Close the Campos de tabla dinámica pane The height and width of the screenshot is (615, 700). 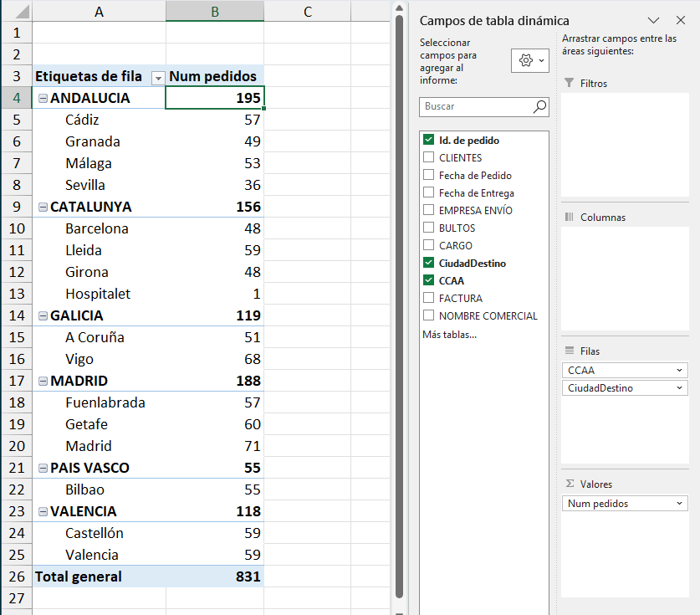tap(681, 20)
